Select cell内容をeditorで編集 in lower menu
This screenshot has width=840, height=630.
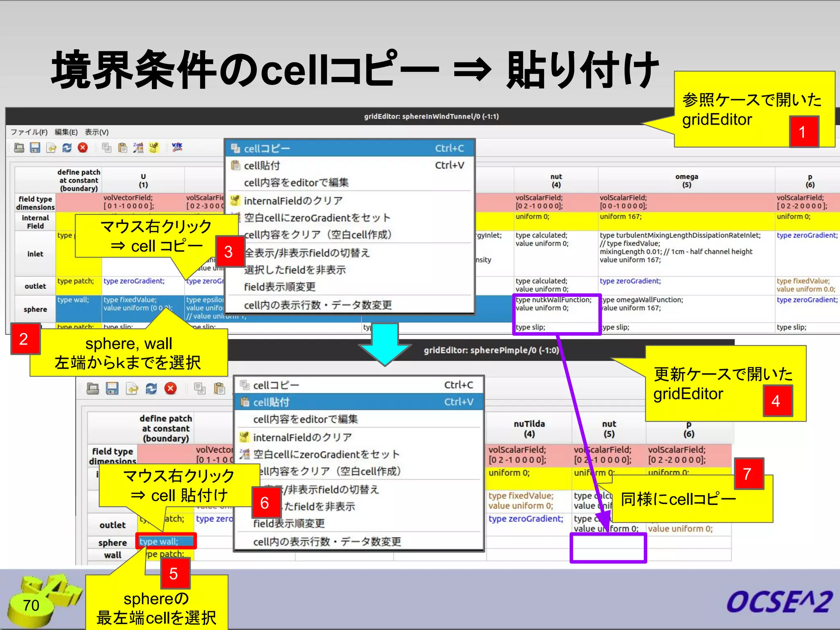(x=359, y=419)
